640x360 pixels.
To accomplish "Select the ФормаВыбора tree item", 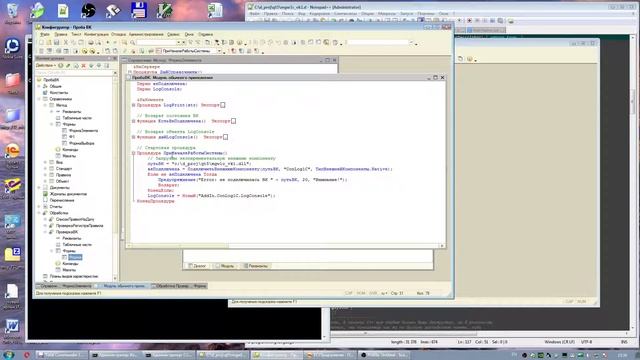I will tap(82, 143).
